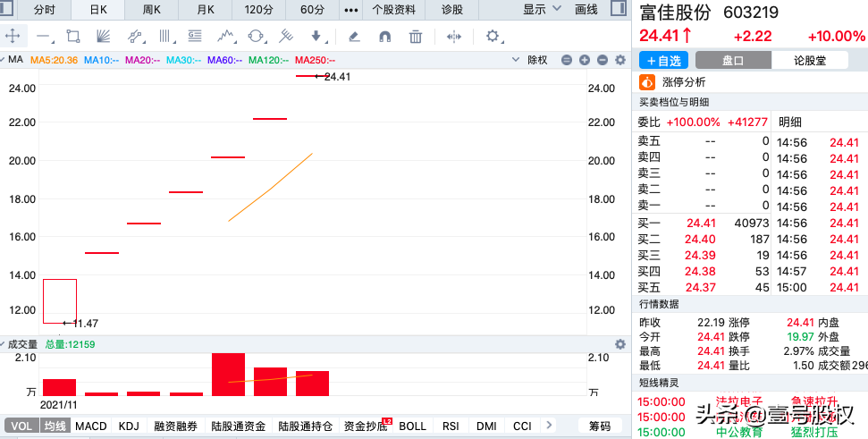Image resolution: width=868 pixels, height=439 pixels.
Task: Select the eraser tool
Action: [x=354, y=37]
